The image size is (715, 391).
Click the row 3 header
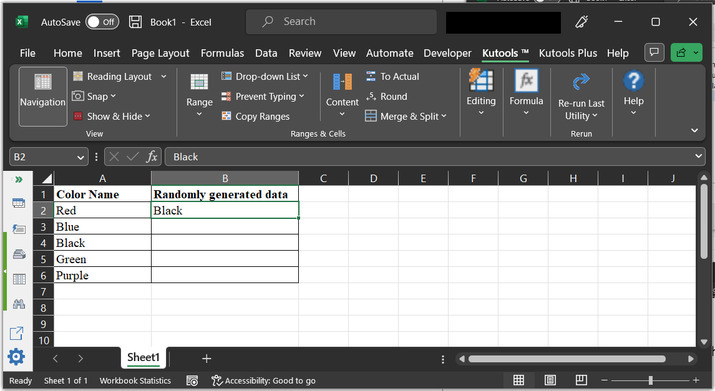tap(43, 227)
